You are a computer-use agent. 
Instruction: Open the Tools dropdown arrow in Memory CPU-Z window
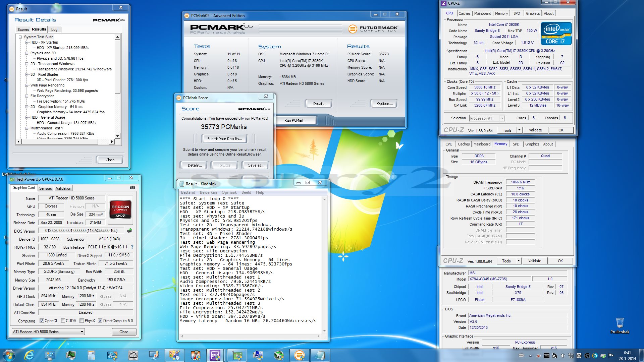(519, 261)
